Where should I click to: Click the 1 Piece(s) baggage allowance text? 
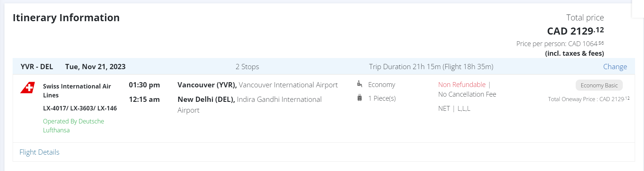click(x=382, y=99)
